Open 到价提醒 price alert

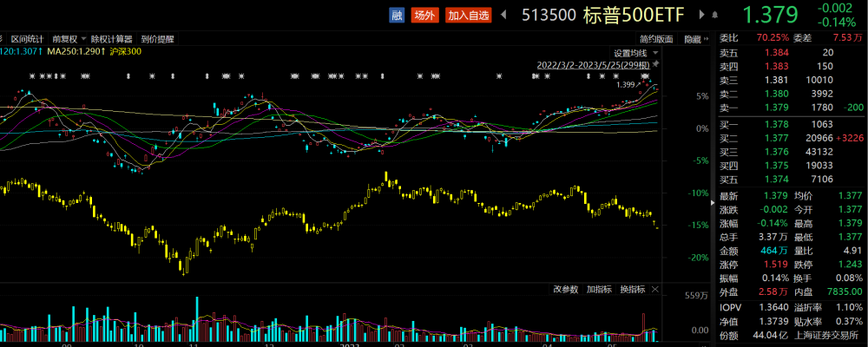[157, 39]
